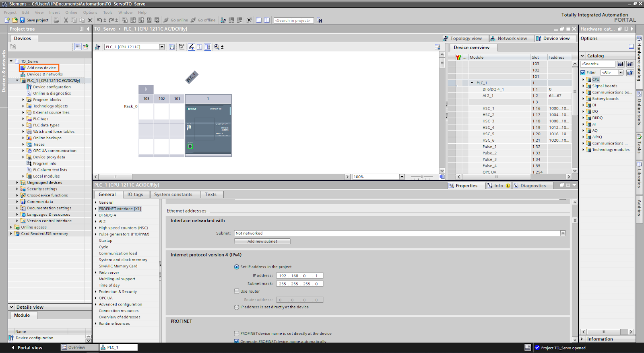Click the Cut scissors icon
Image resolution: width=644 pixels, height=353 pixels.
pyautogui.click(x=66, y=20)
